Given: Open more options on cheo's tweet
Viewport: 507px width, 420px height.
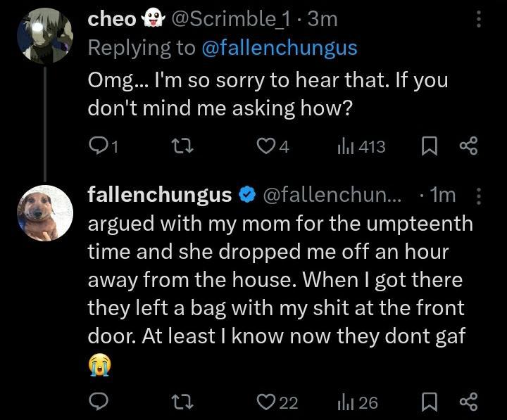Looking at the screenshot, I should tap(479, 19).
